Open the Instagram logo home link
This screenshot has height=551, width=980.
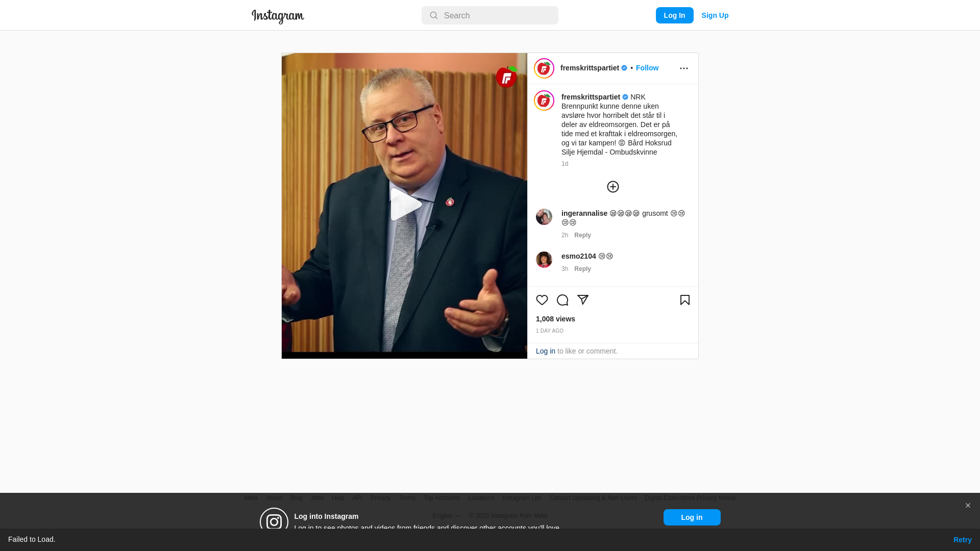tap(278, 16)
